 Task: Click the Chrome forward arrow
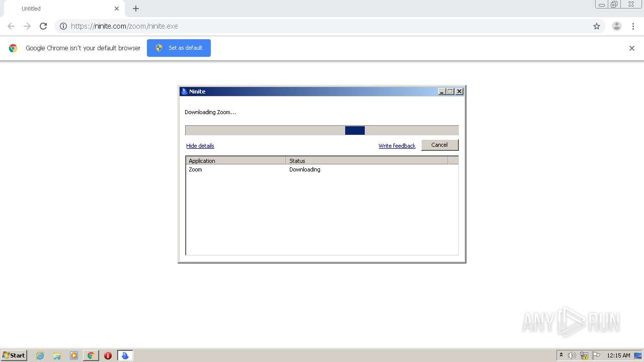coord(27,26)
